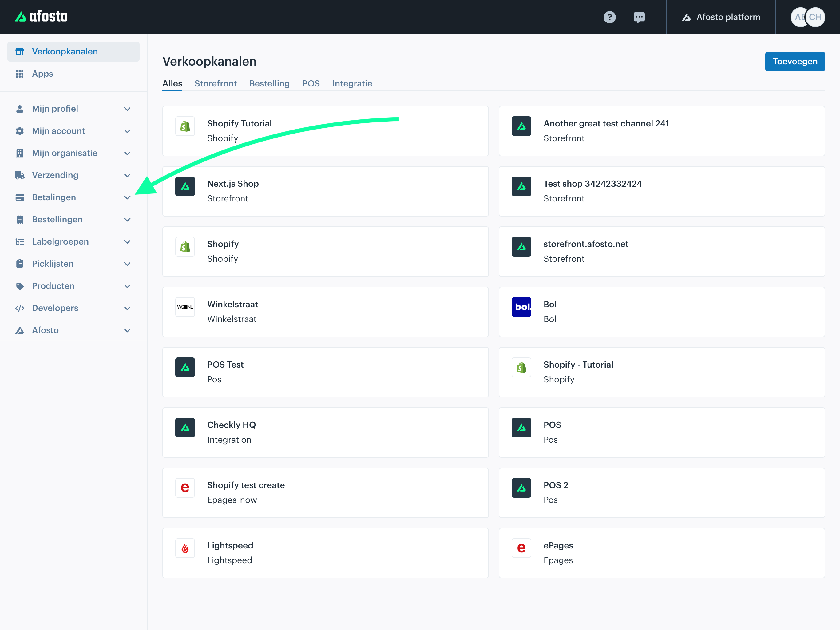Expand the Bestellingen chevron

pos(128,220)
